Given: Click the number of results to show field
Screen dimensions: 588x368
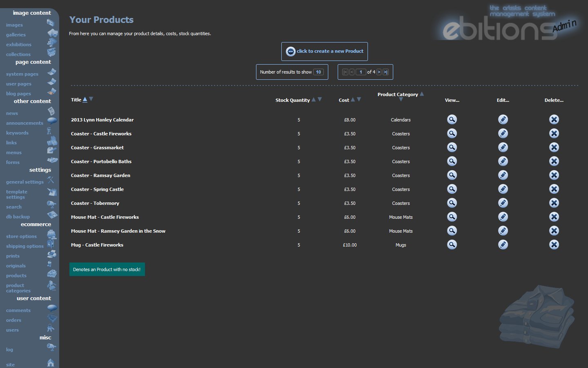Looking at the screenshot, I should [318, 72].
